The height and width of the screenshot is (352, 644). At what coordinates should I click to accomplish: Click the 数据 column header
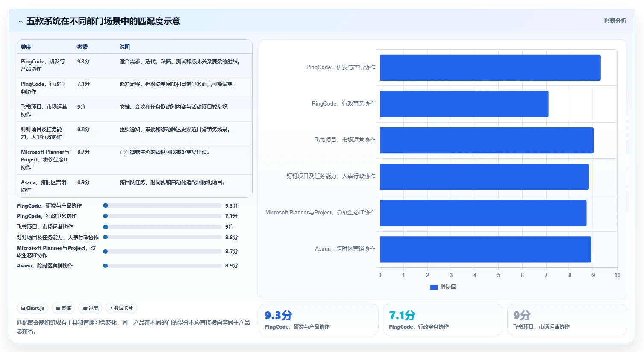[x=82, y=47]
